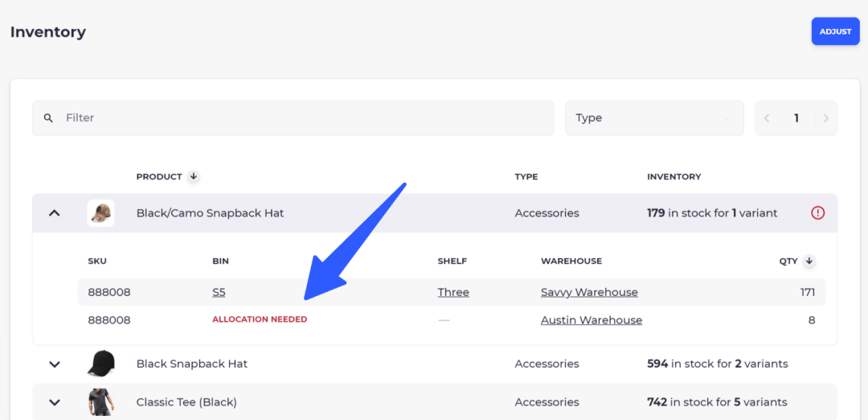Viewport: 868px width, 420px height.
Task: Click the PRODUCT column header
Action: click(159, 177)
